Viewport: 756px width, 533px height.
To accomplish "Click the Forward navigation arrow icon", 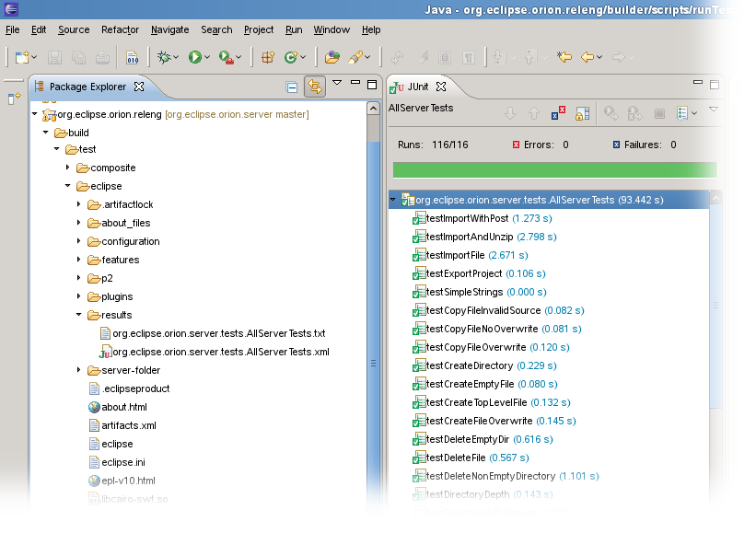I will click(618, 57).
